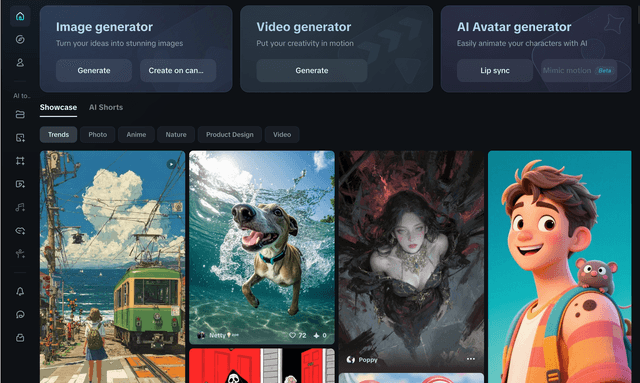This screenshot has width=640, height=383.
Task: Open the cartoon boy with mouse thumbnail
Action: (x=560, y=267)
